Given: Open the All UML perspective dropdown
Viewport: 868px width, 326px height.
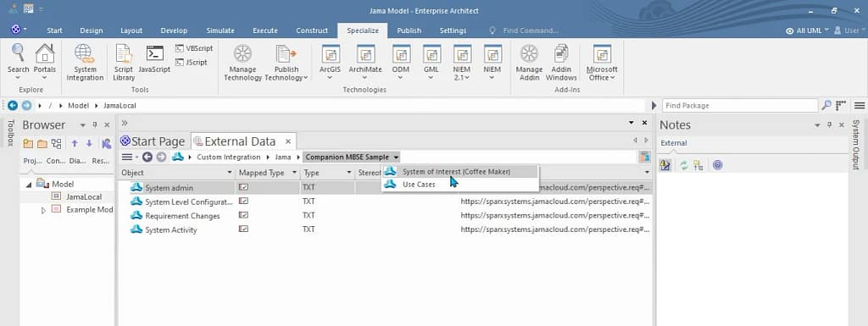Looking at the screenshot, I should (808, 31).
